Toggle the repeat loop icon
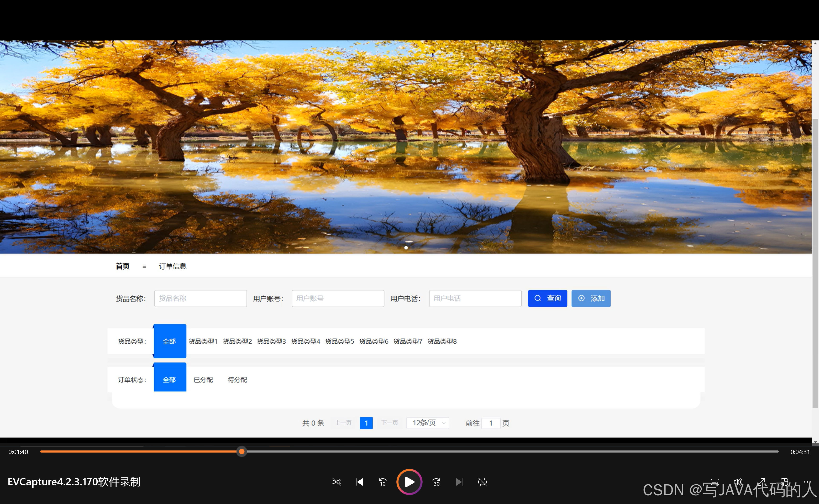Screen dimensions: 819x504 tap(482, 482)
